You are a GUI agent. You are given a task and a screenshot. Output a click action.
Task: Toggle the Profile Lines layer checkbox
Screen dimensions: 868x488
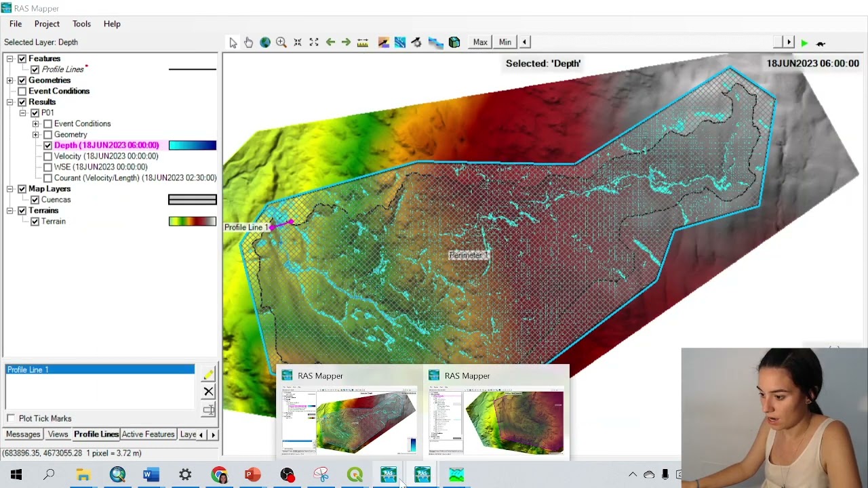pyautogui.click(x=35, y=70)
